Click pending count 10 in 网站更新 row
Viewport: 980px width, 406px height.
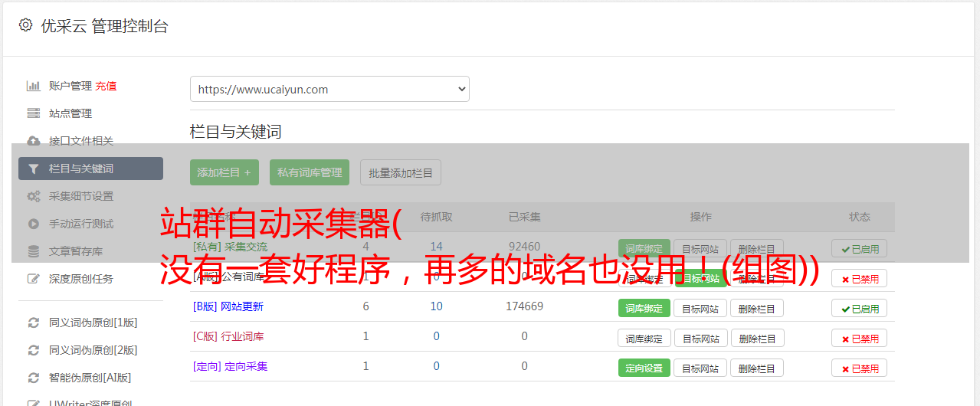point(437,306)
